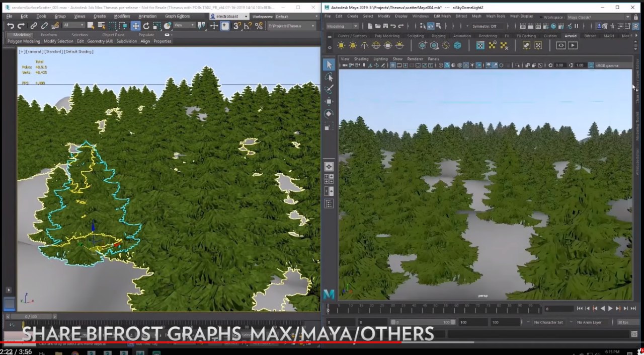Click [Default Shading] viewport label
This screenshot has width=644, height=355.
click(x=79, y=51)
